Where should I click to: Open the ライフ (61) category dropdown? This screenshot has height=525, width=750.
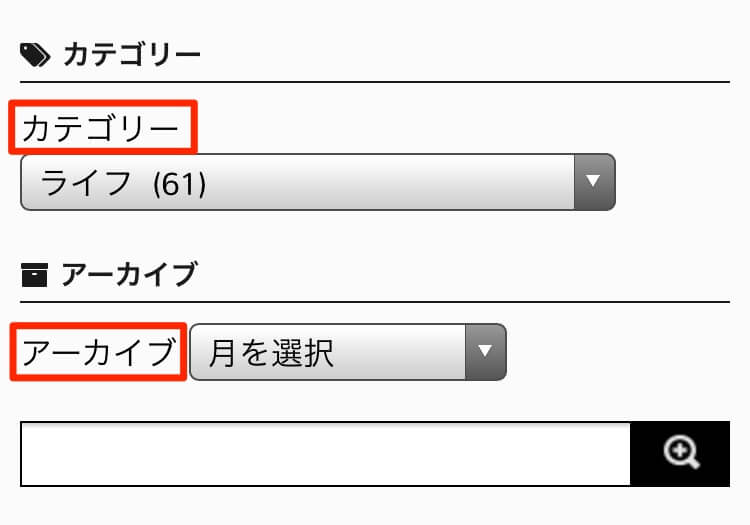(318, 182)
